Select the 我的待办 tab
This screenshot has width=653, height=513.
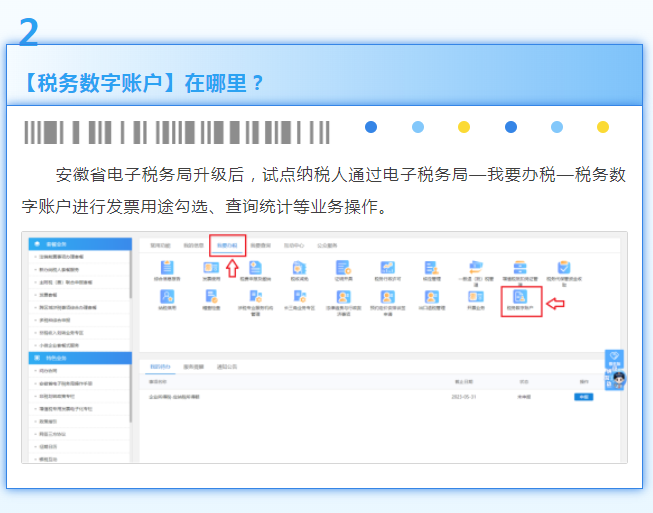(x=160, y=367)
